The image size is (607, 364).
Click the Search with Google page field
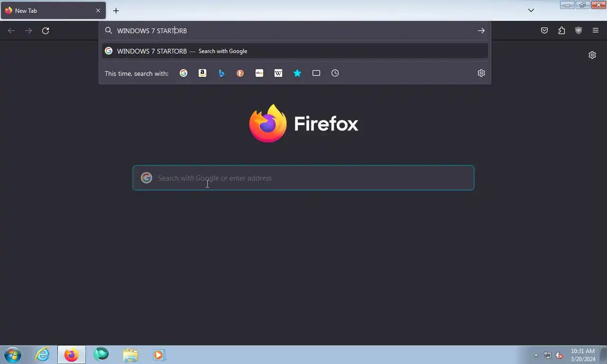point(303,178)
